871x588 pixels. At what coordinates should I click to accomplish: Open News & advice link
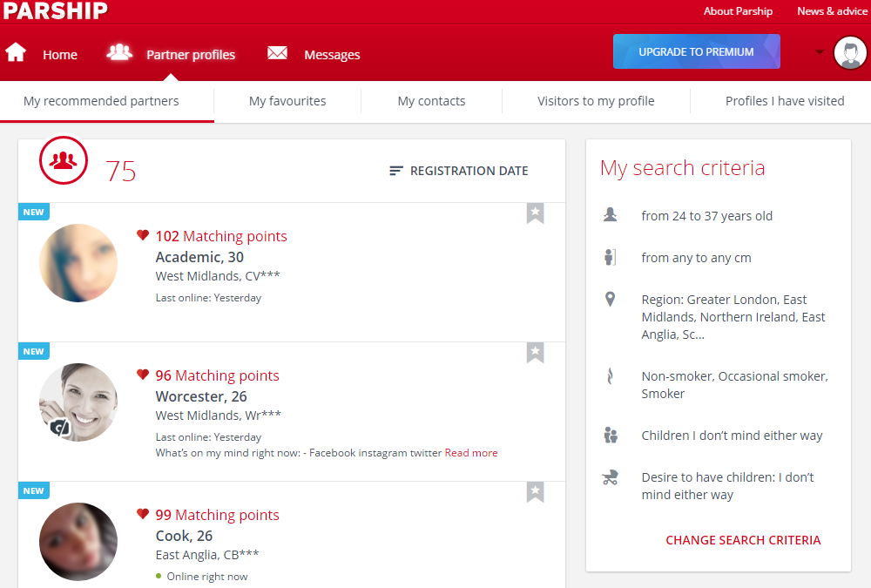pos(832,11)
